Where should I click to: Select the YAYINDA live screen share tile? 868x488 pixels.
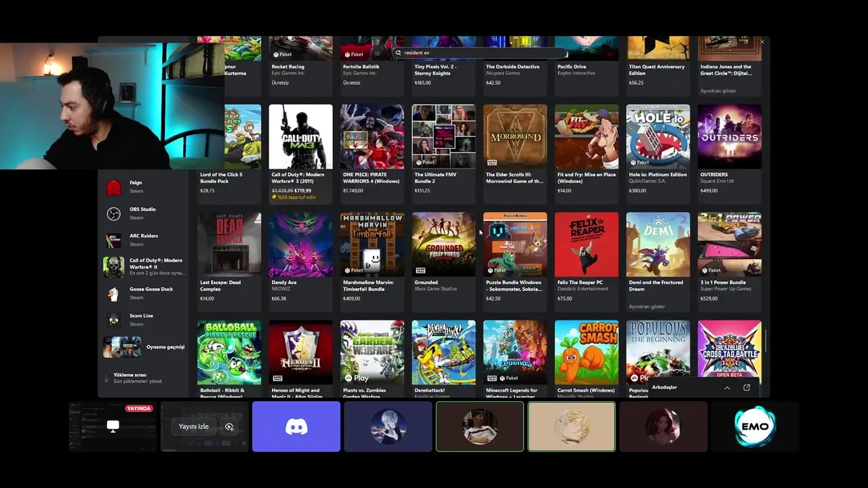(113, 426)
